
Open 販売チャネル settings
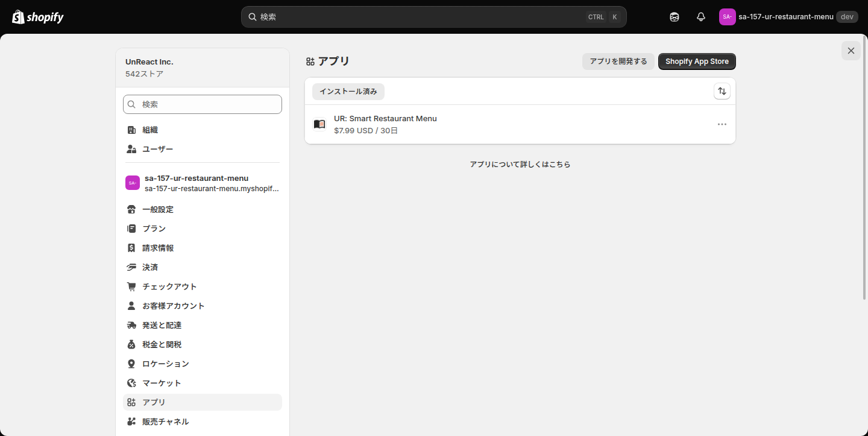point(203,422)
